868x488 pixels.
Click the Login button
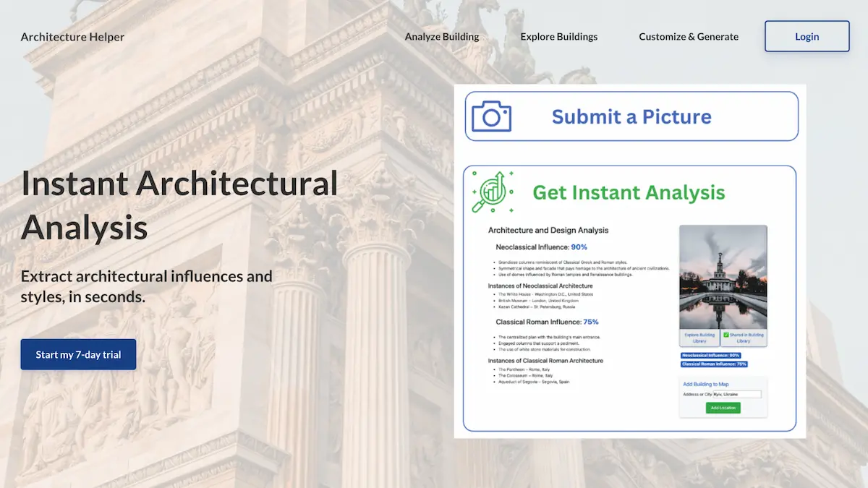coord(807,36)
